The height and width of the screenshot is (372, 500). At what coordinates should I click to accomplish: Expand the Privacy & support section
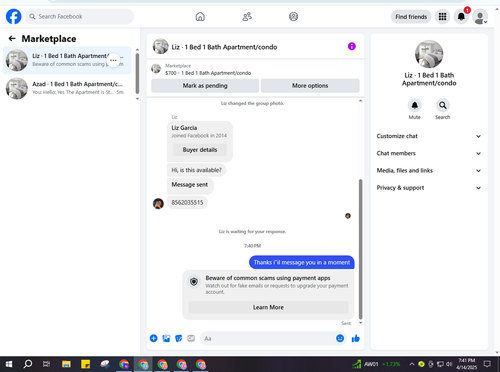pos(429,188)
